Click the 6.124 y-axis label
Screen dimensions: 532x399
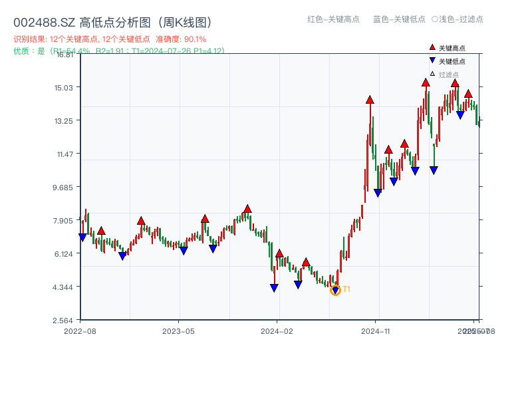coord(63,254)
